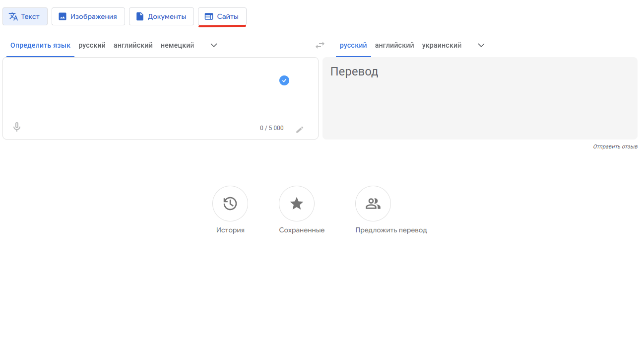Viewport: 644px width, 357px height.
Task: Click the swap languages arrows icon
Action: pos(320,45)
